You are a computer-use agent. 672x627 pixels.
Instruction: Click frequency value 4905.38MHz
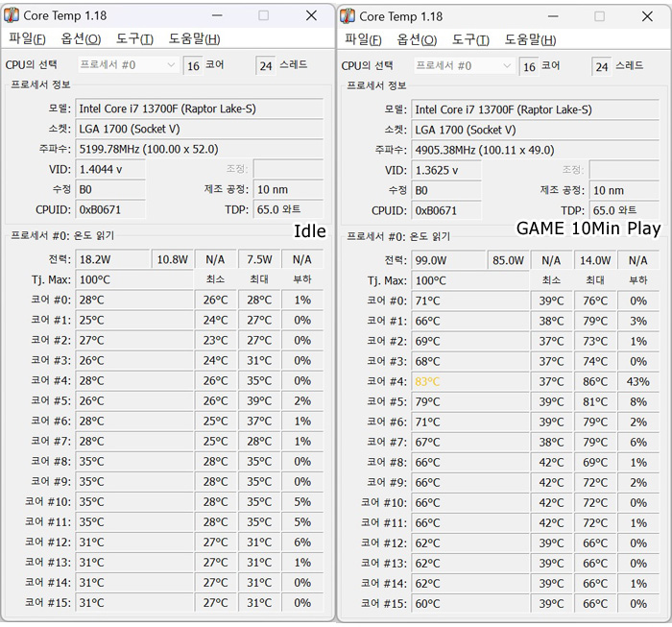pos(536,150)
